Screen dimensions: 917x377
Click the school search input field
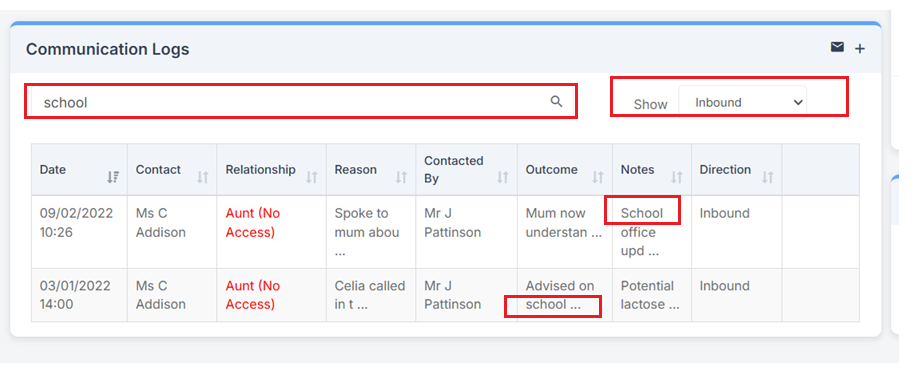(x=301, y=102)
